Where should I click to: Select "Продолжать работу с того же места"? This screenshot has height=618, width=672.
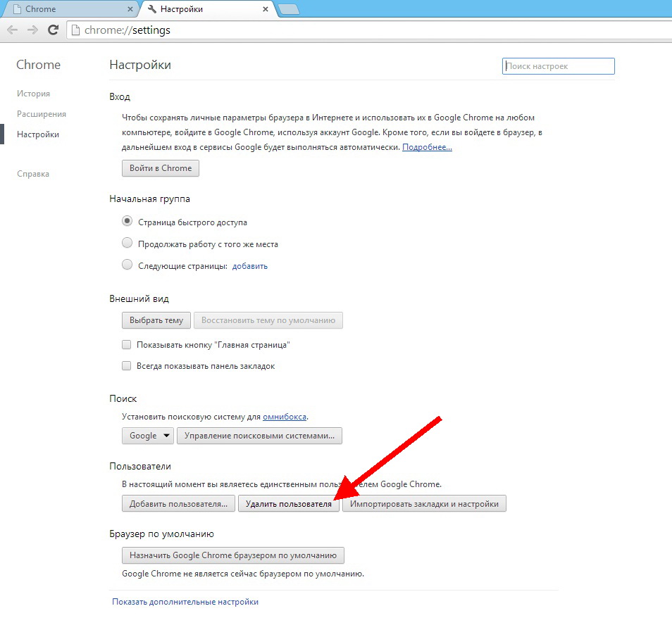[x=127, y=243]
